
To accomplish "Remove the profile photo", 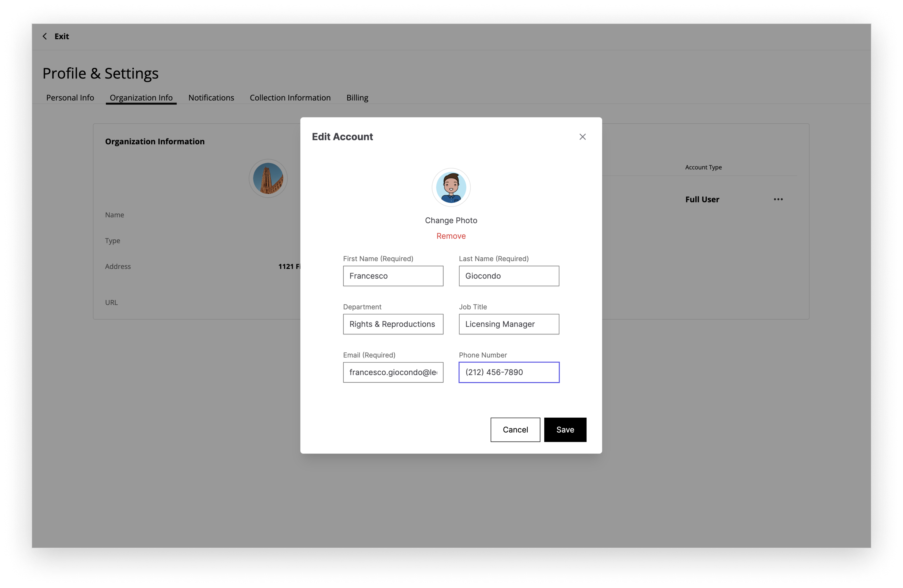I will (451, 236).
